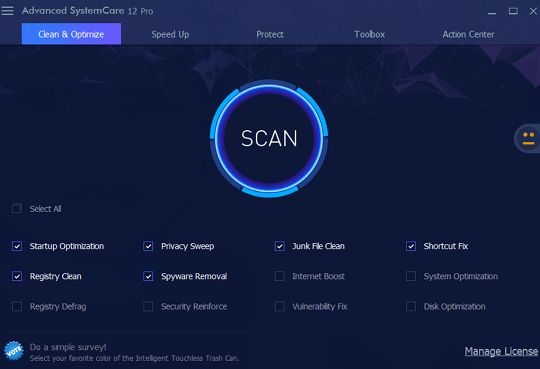Image resolution: width=540 pixels, height=369 pixels.
Task: Open the Manage License link
Action: pos(501,351)
